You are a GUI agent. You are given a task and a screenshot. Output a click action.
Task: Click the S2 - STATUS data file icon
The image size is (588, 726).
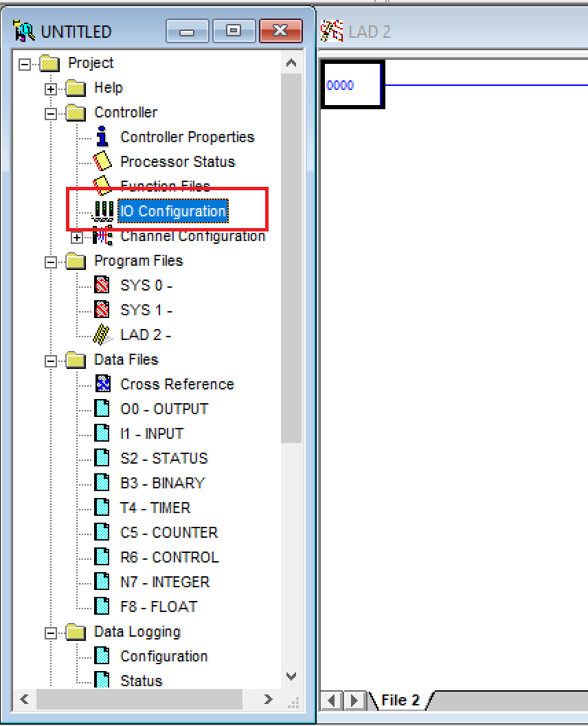click(102, 457)
